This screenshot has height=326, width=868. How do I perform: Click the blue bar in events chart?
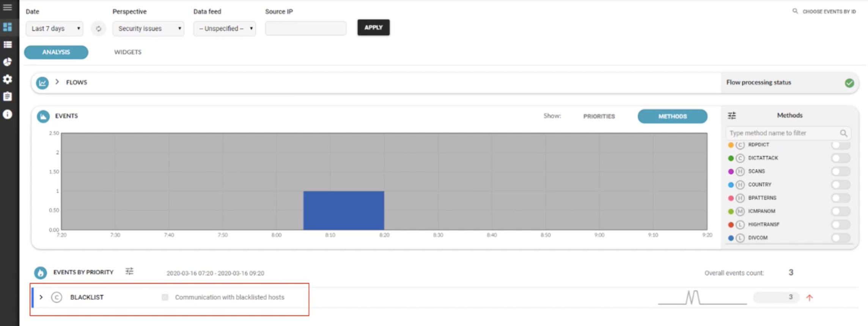coord(343,210)
